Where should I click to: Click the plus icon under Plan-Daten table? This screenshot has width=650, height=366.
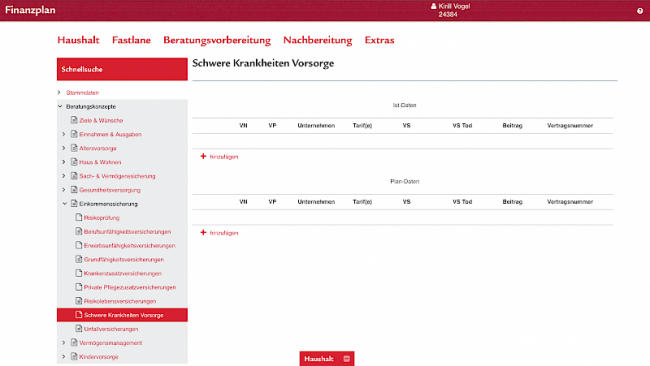coord(203,233)
